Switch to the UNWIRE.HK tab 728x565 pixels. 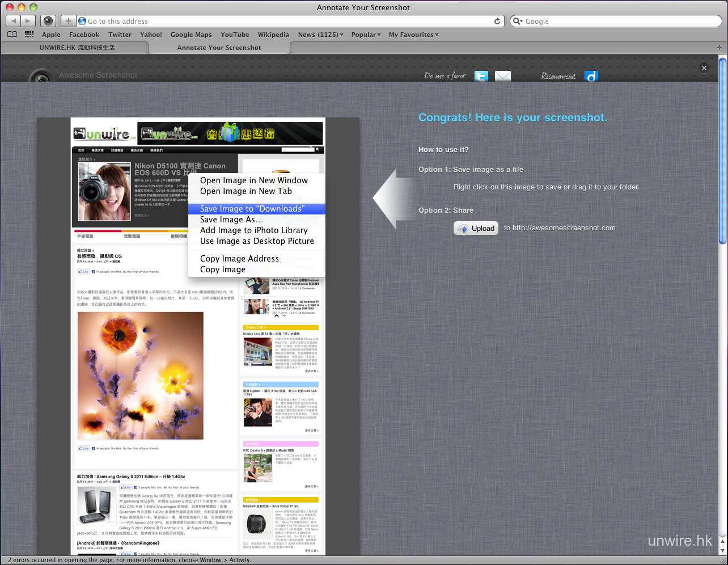[x=77, y=48]
